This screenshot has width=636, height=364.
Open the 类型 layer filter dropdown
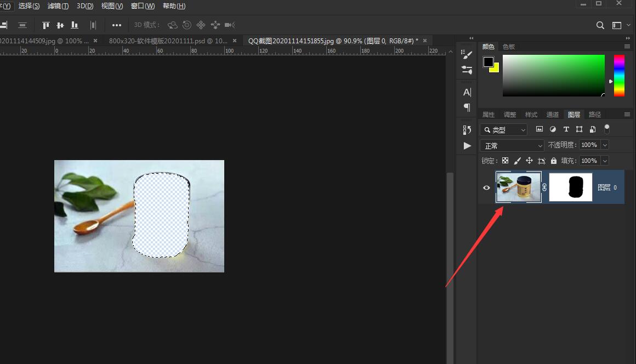504,130
